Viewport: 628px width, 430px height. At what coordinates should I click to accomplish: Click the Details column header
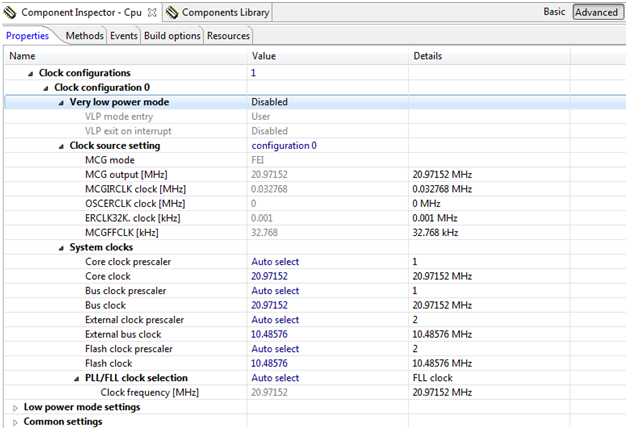[428, 56]
